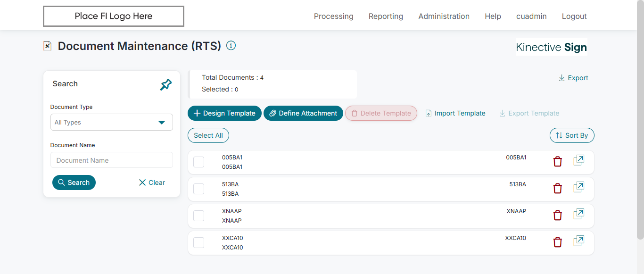Open XXCA10 document in new window icon

[x=578, y=241]
